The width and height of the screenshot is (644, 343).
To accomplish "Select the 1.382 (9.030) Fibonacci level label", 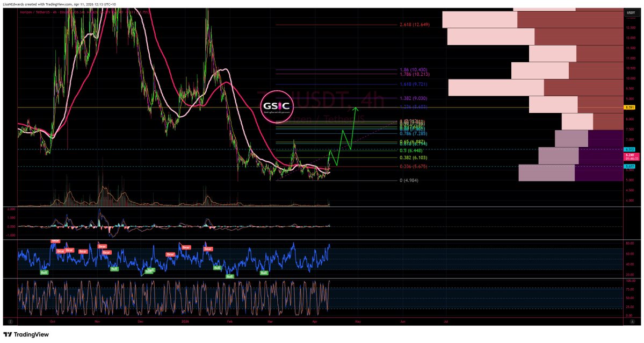I will tap(413, 99).
